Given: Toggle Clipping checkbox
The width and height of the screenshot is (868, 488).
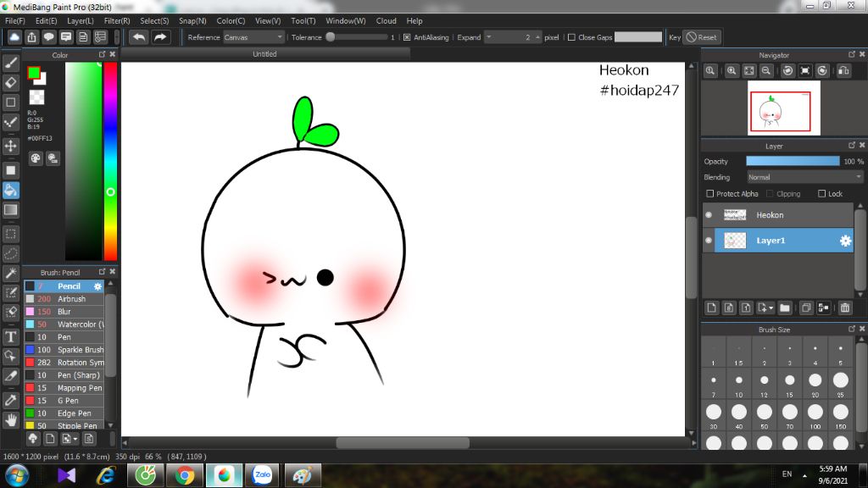Looking at the screenshot, I should (770, 194).
